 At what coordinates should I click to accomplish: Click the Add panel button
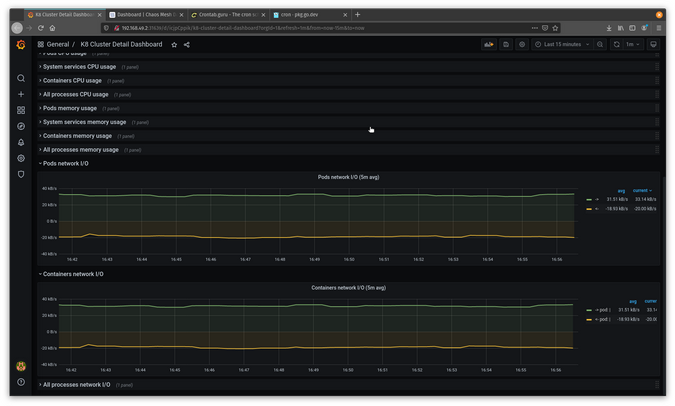pyautogui.click(x=489, y=44)
